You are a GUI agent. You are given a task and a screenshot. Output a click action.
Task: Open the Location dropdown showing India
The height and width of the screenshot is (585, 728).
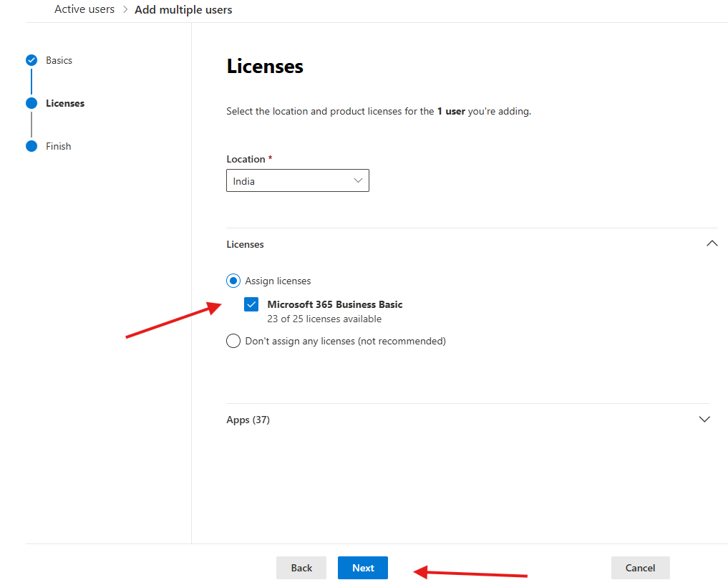297,181
